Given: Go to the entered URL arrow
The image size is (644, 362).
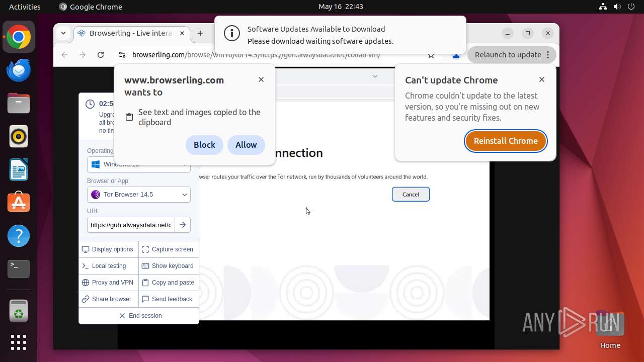Looking at the screenshot, I should (x=183, y=225).
